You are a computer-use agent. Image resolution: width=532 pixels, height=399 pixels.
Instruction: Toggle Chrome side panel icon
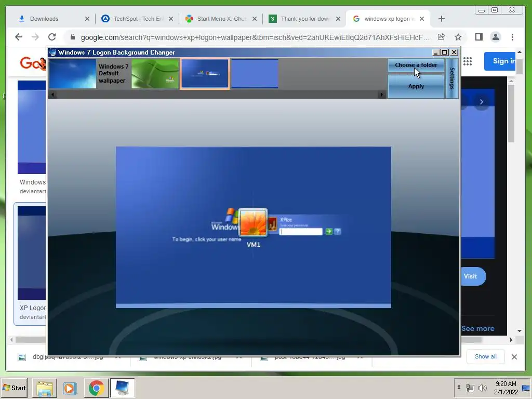pos(478,37)
